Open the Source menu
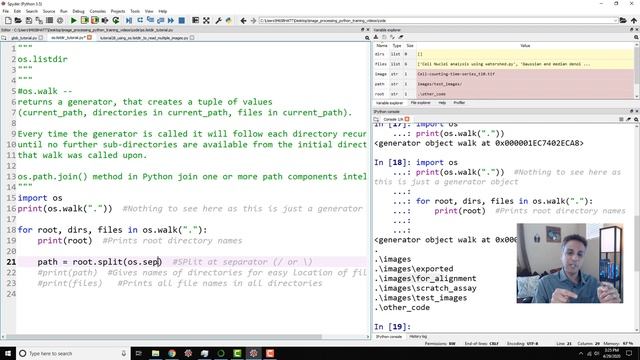 tap(49, 11)
